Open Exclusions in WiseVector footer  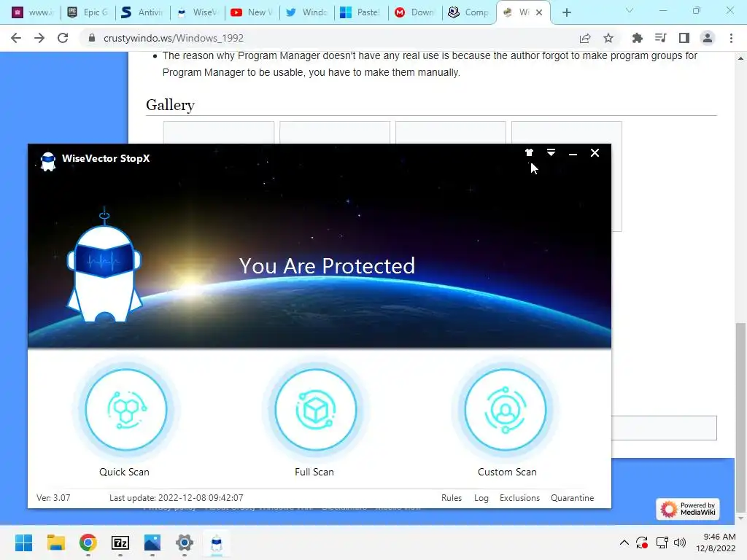(519, 497)
